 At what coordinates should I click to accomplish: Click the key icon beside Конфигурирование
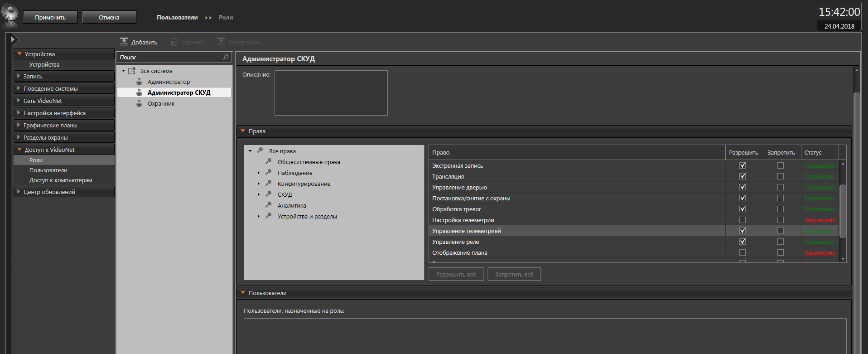(x=269, y=183)
